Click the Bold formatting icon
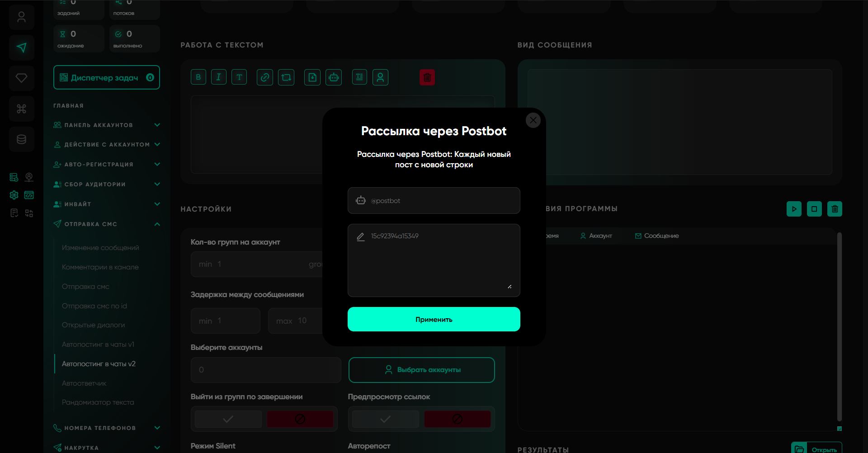The width and height of the screenshot is (868, 453). (198, 77)
